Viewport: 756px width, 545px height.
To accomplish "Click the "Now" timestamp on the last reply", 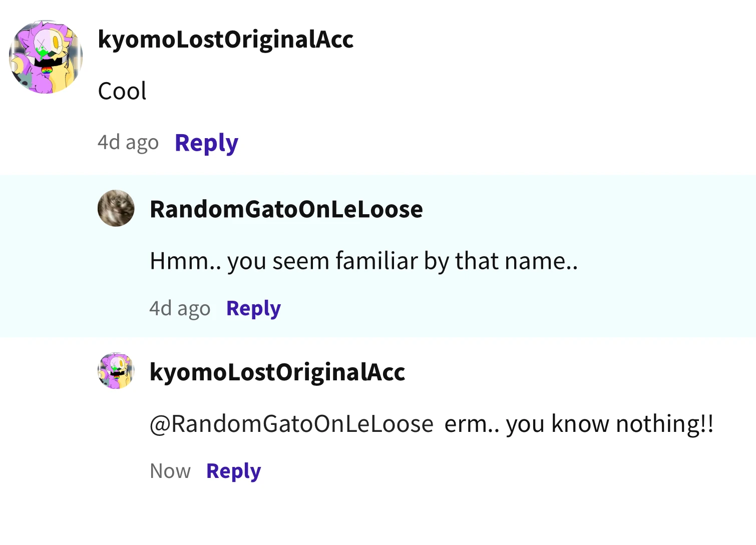I will [170, 471].
